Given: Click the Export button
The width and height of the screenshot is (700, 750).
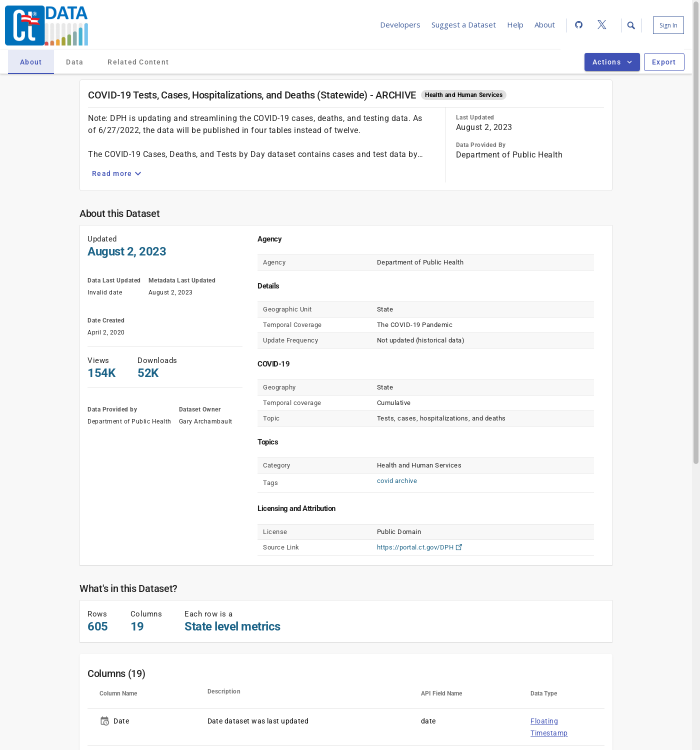Looking at the screenshot, I should 663,62.
